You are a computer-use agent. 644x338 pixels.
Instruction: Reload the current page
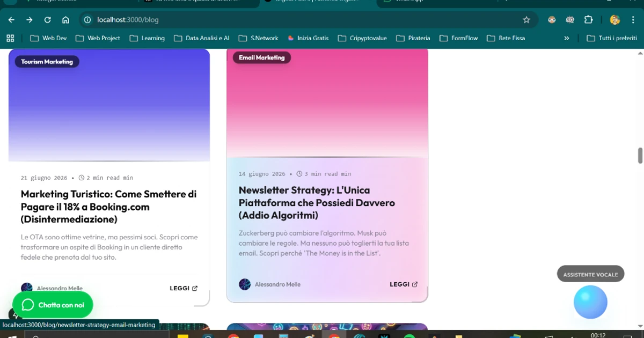coord(47,20)
